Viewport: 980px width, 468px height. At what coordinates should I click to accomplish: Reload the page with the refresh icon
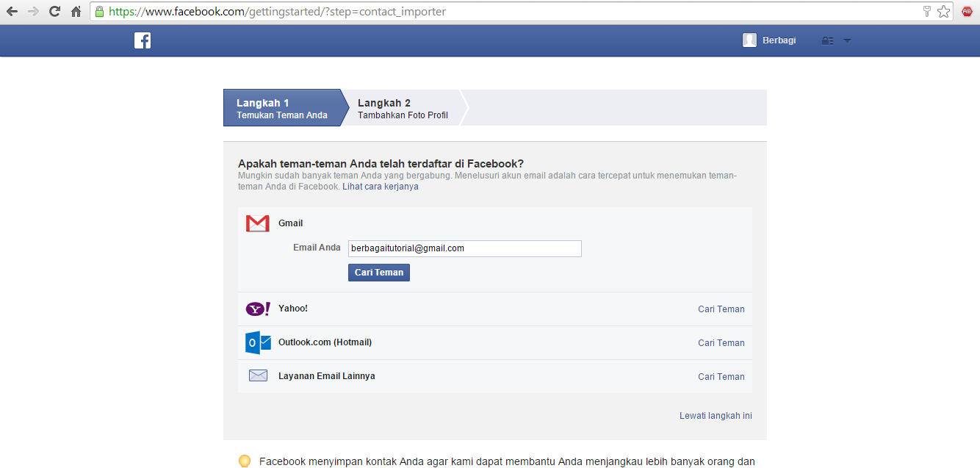coord(54,11)
